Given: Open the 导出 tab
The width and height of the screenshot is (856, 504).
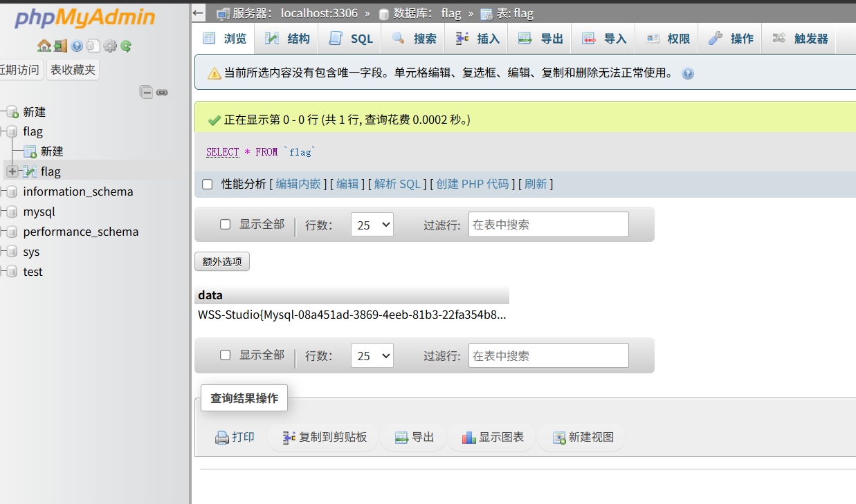Looking at the screenshot, I should (540, 39).
